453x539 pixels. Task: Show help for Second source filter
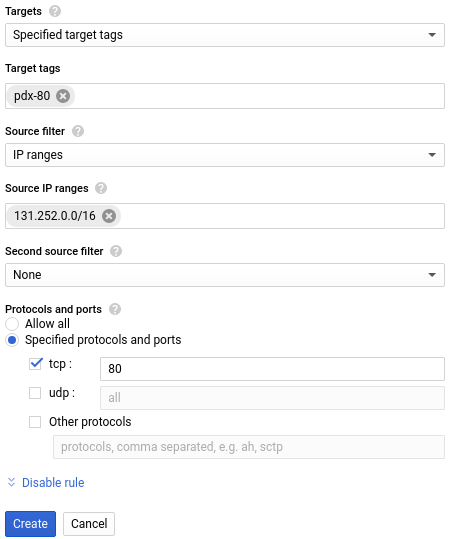(x=116, y=251)
